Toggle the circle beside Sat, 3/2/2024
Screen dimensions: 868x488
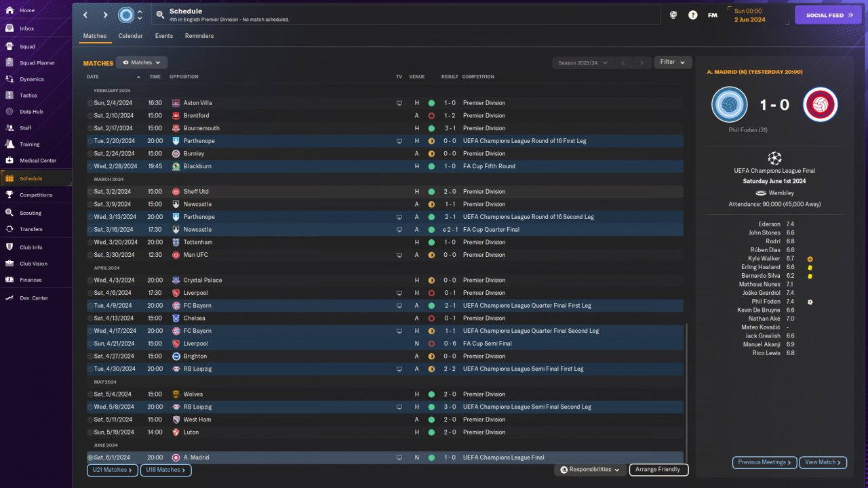click(x=90, y=192)
